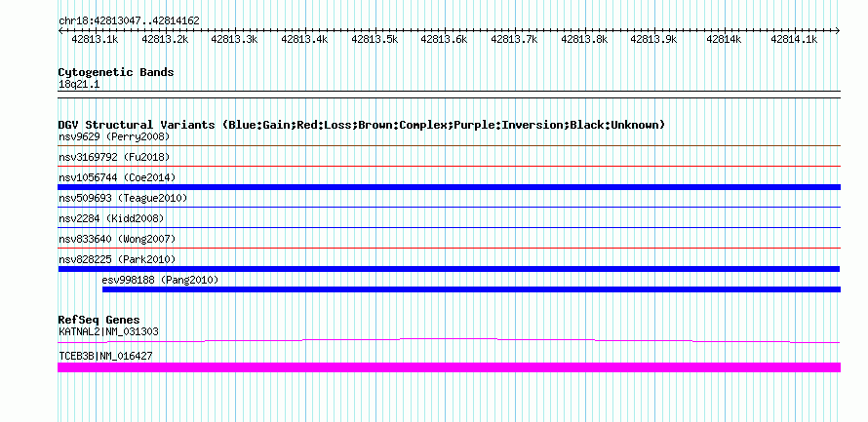868x422 pixels.
Task: Click the red loss line under nsv3169792
Action: coord(450,166)
